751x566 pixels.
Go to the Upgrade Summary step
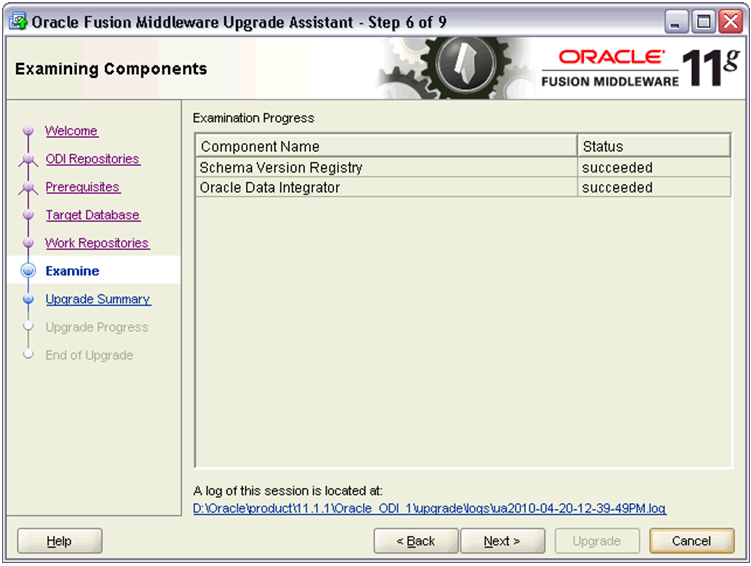(98, 299)
